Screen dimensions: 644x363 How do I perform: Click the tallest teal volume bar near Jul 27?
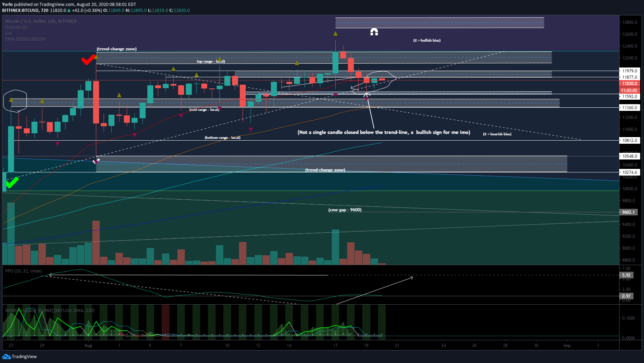pos(11,234)
